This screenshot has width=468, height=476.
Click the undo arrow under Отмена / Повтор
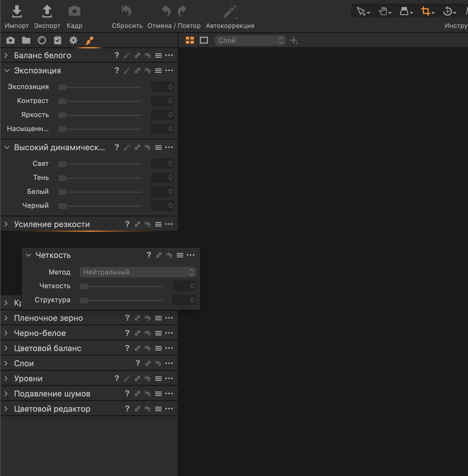[166, 11]
